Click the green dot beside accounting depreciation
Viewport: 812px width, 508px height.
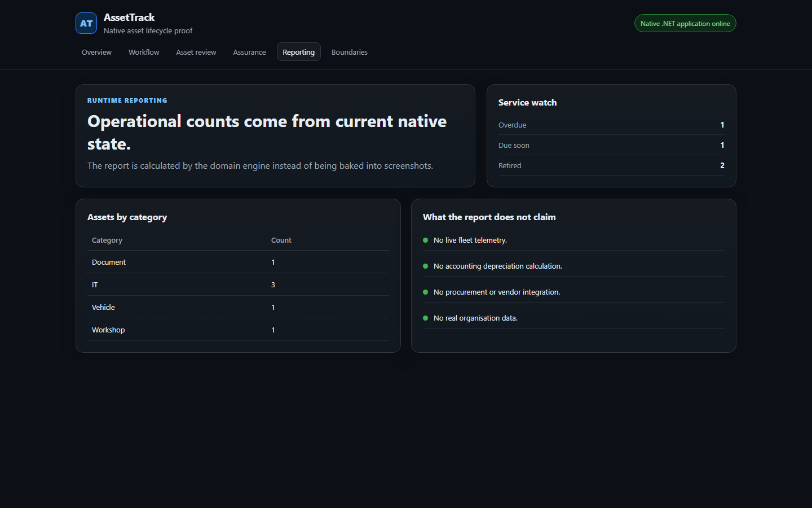[425, 266]
